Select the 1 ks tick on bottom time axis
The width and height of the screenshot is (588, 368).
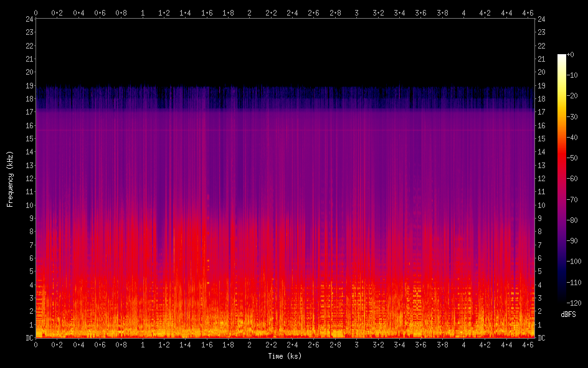143,344
